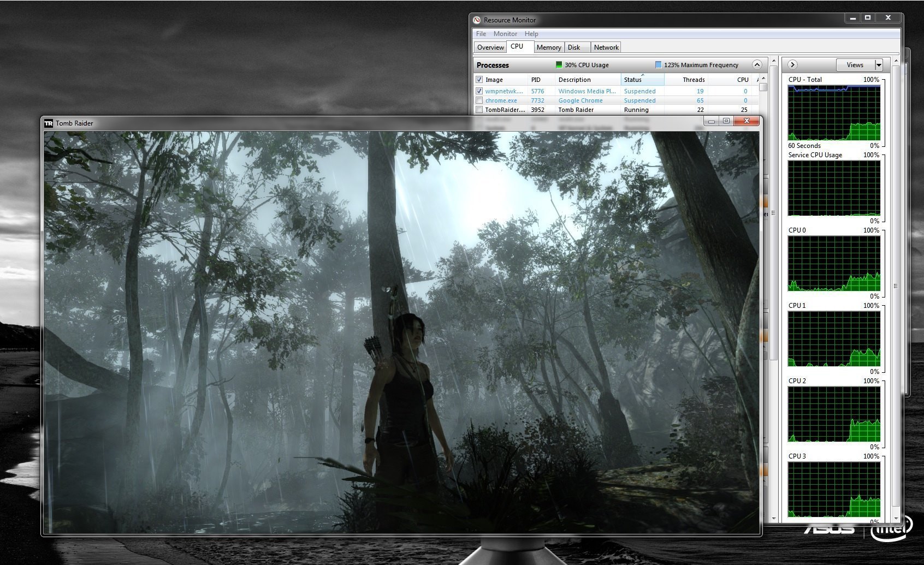Viewport: 924px width, 565px height.
Task: Click the Views button
Action: [x=855, y=65]
